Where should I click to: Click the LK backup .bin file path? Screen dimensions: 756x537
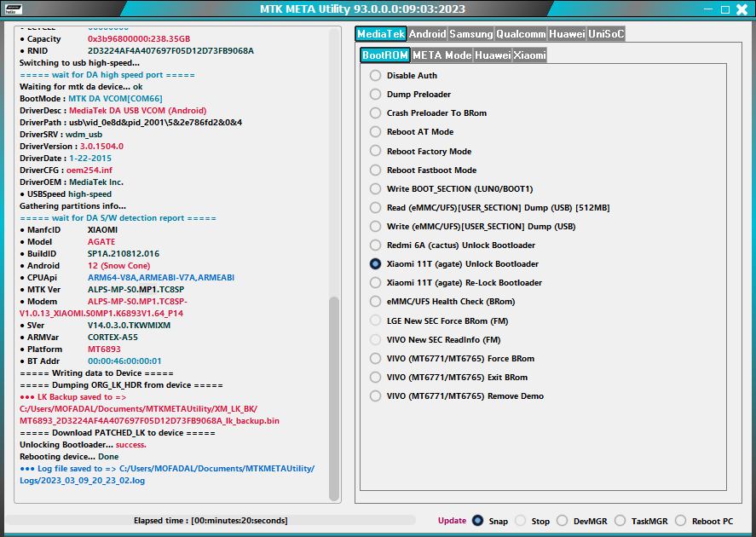[149, 414]
